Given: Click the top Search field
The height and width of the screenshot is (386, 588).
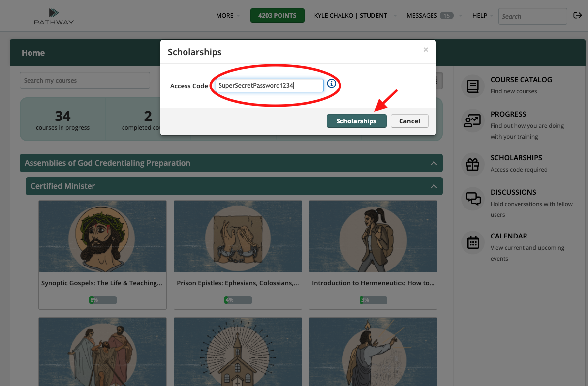Looking at the screenshot, I should tap(532, 16).
